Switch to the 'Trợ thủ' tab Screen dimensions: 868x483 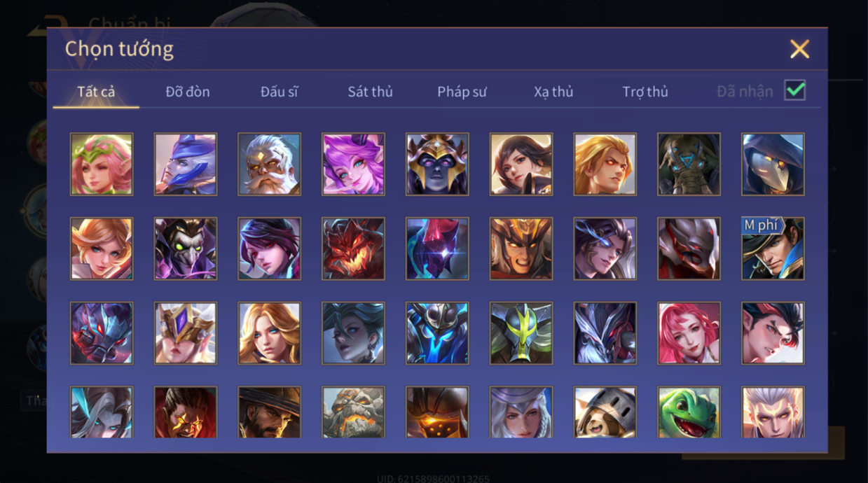[645, 92]
